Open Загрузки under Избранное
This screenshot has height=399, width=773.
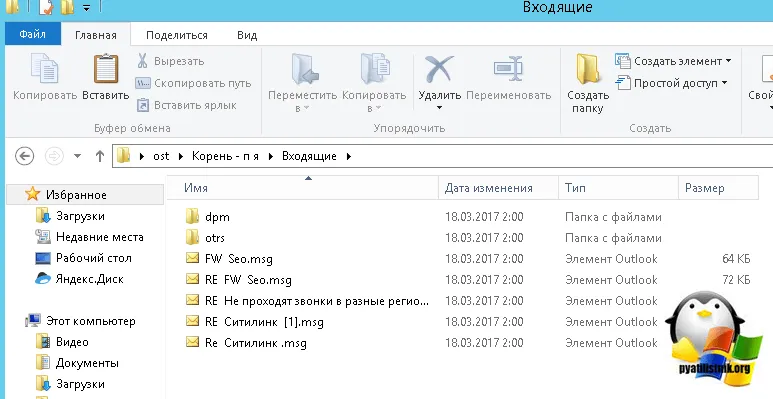pyautogui.click(x=80, y=216)
